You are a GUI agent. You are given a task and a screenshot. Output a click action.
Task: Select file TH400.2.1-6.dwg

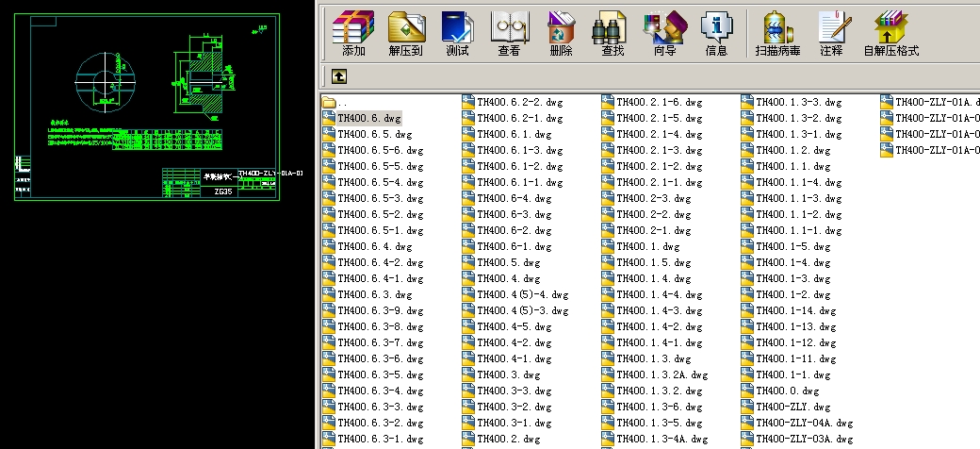[x=659, y=103]
